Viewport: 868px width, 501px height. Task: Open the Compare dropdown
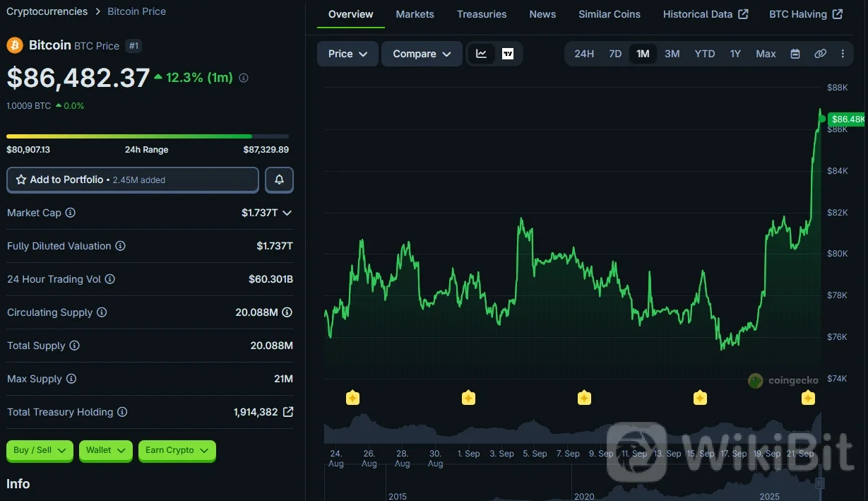coord(422,54)
